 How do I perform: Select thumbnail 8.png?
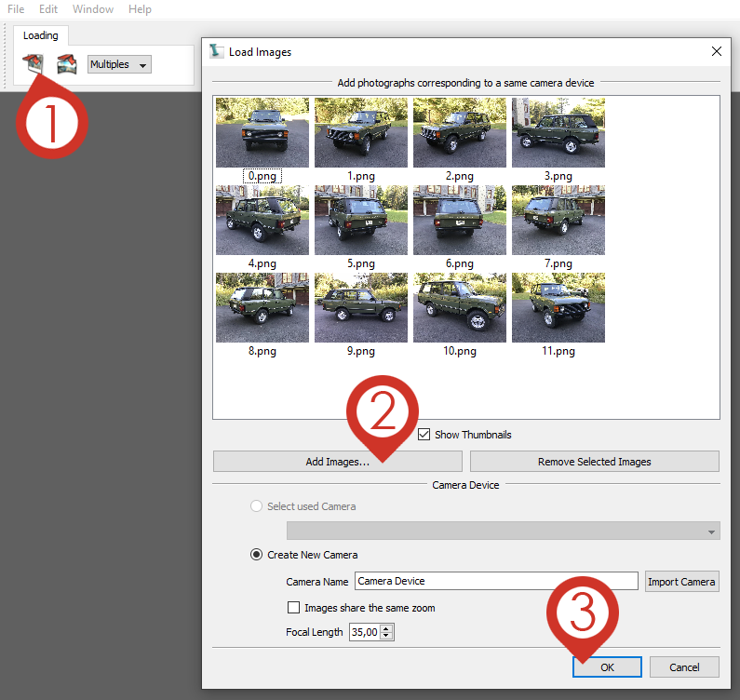pyautogui.click(x=262, y=307)
